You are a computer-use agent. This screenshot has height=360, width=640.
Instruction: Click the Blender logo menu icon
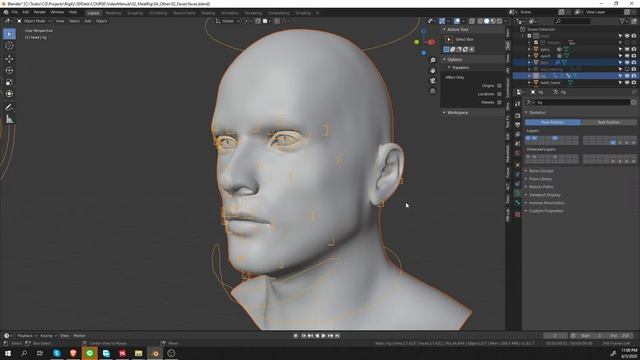[x=6, y=12]
